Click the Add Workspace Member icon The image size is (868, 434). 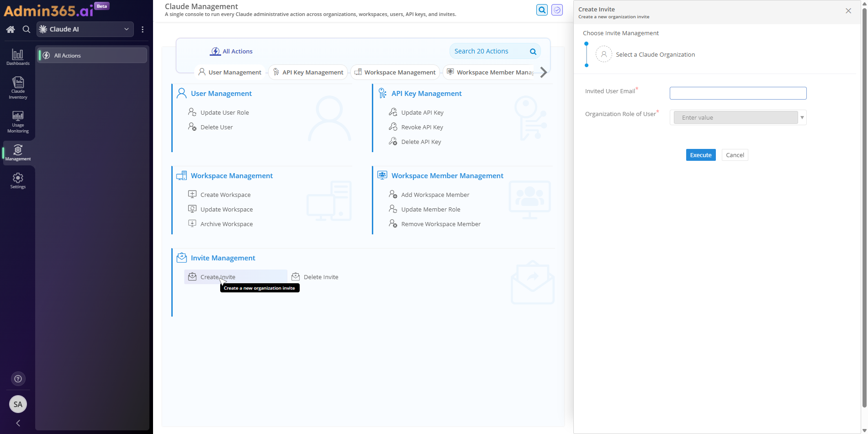[x=393, y=194]
